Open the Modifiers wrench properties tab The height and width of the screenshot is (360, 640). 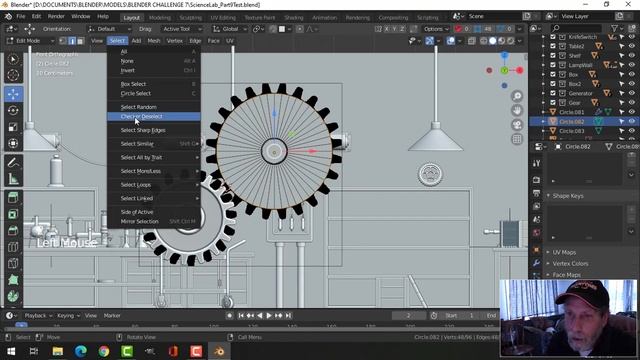(x=537, y=263)
